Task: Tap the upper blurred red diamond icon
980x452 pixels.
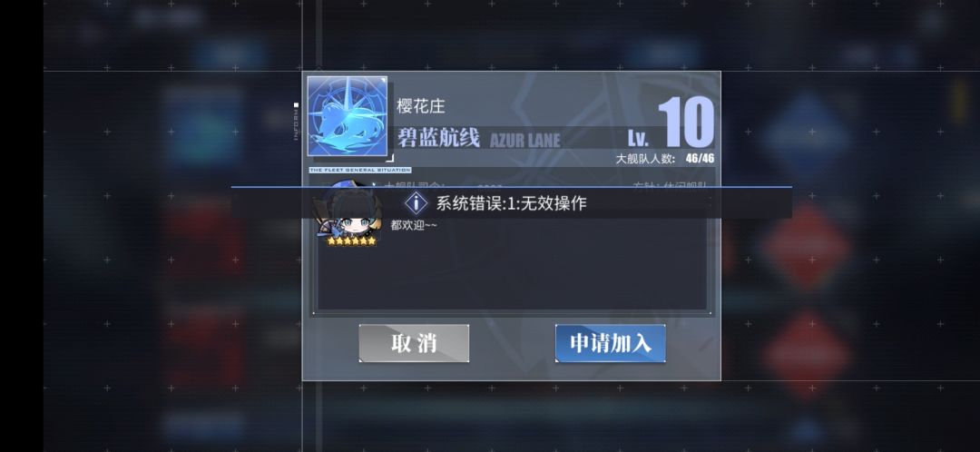Action: point(807,245)
